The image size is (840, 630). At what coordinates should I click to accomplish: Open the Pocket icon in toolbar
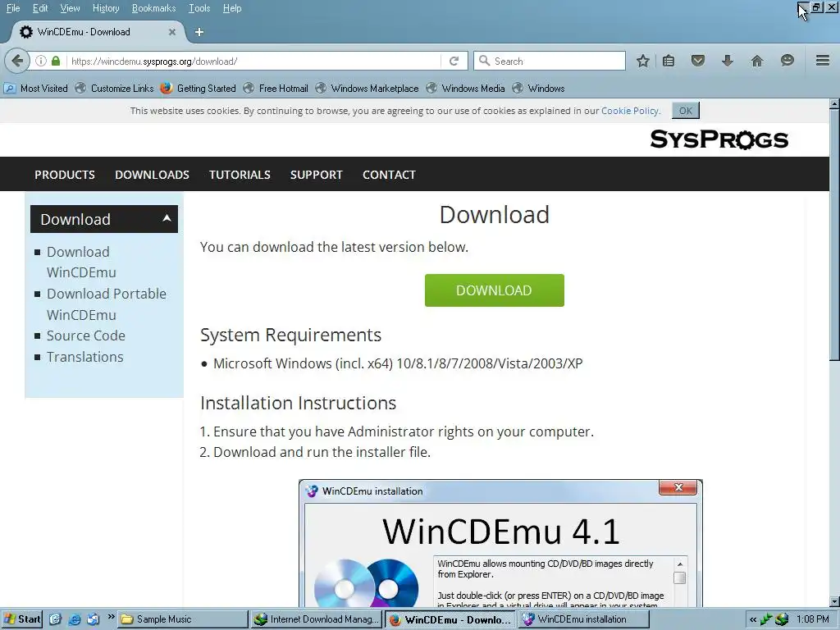(697, 61)
